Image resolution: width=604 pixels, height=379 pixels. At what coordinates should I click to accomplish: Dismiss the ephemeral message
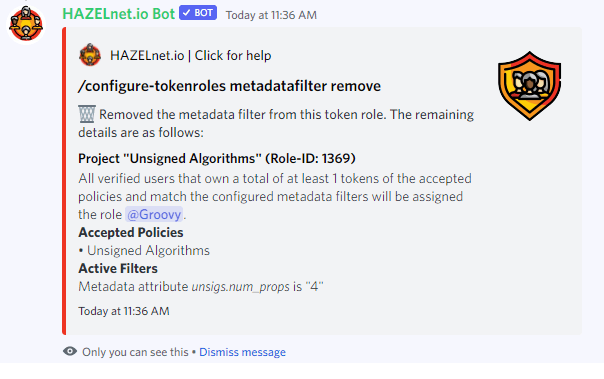pyautogui.click(x=242, y=352)
